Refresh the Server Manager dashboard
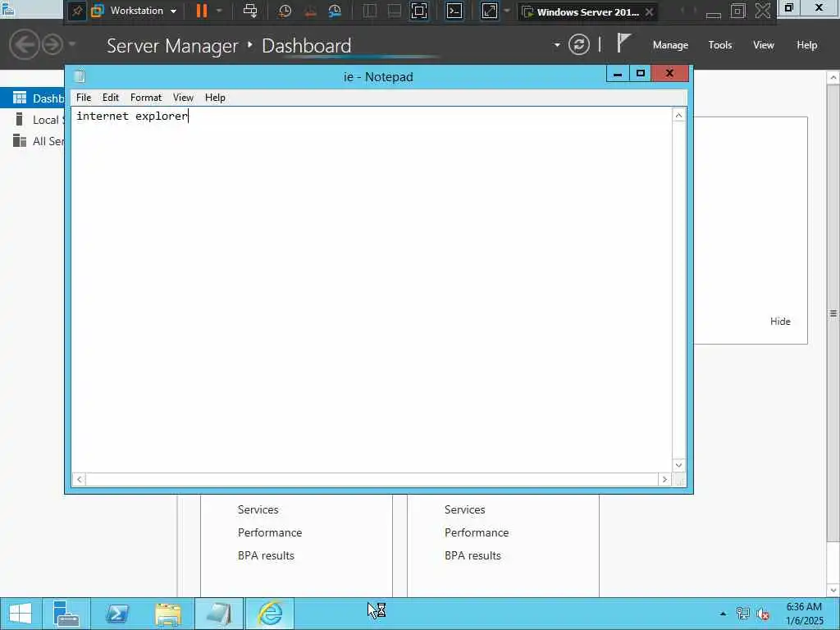This screenshot has height=630, width=840. pos(579,44)
